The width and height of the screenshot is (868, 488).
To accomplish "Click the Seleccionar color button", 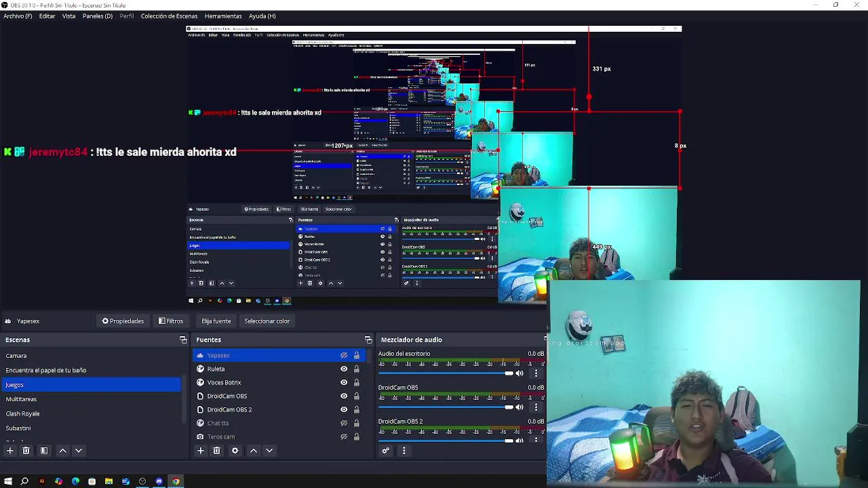I will [x=267, y=321].
